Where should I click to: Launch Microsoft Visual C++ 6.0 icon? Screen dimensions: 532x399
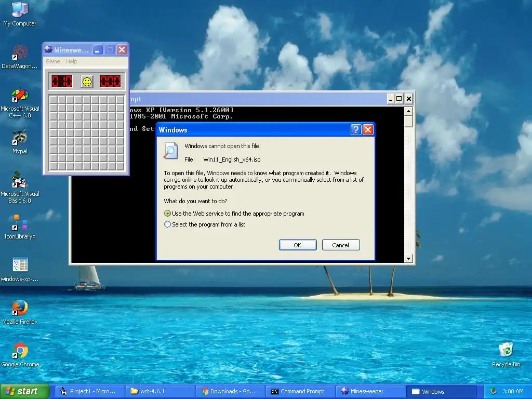coord(20,103)
